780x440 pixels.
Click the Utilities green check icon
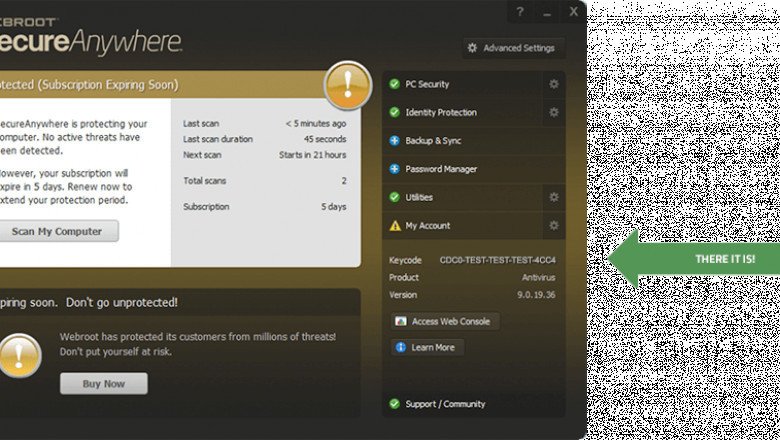click(394, 197)
